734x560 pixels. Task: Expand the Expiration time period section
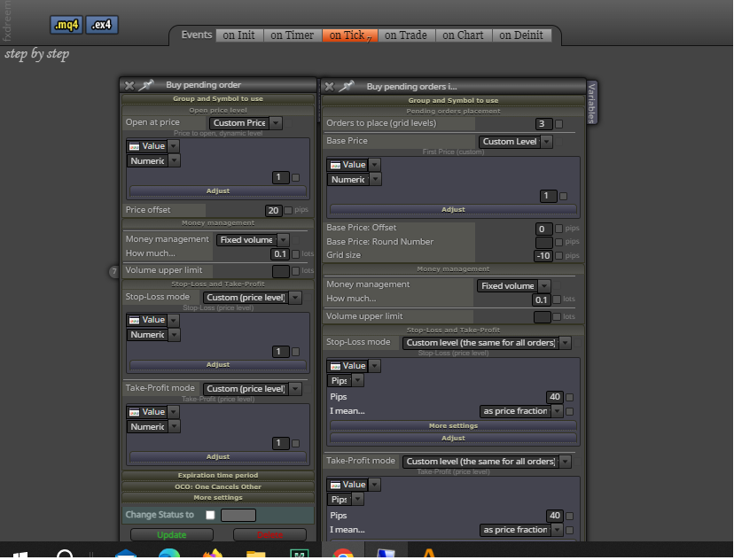pyautogui.click(x=218, y=475)
